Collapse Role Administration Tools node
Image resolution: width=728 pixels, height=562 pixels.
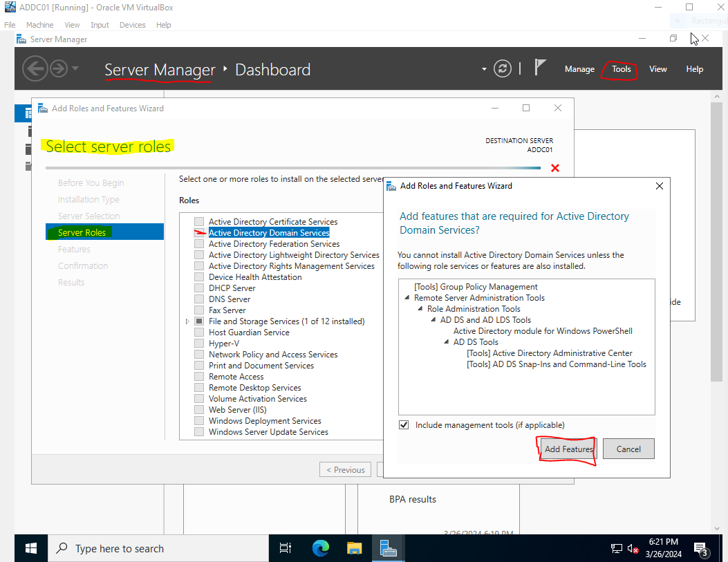coord(420,309)
